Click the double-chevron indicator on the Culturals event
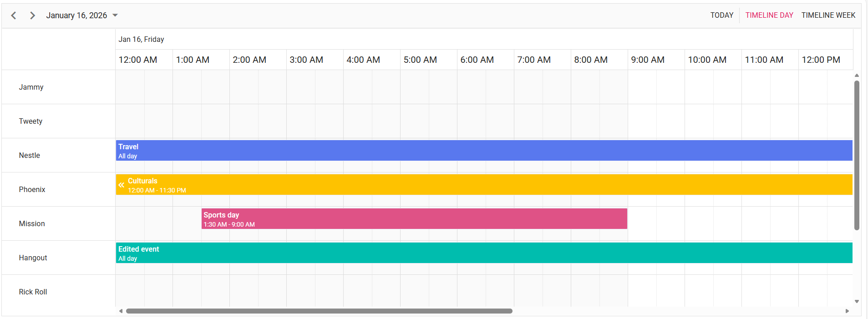 click(x=122, y=185)
